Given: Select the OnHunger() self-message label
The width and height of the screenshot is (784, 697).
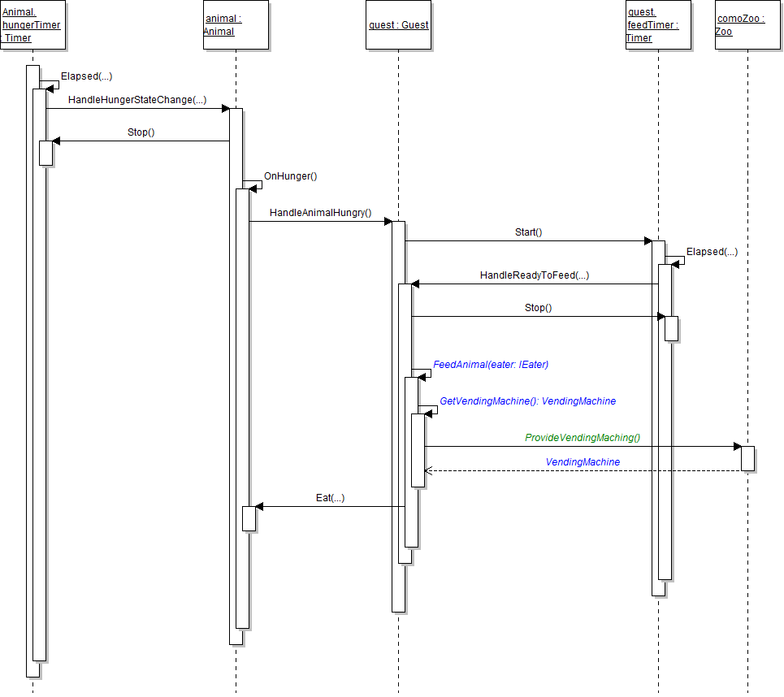Looking at the screenshot, I should [x=290, y=175].
